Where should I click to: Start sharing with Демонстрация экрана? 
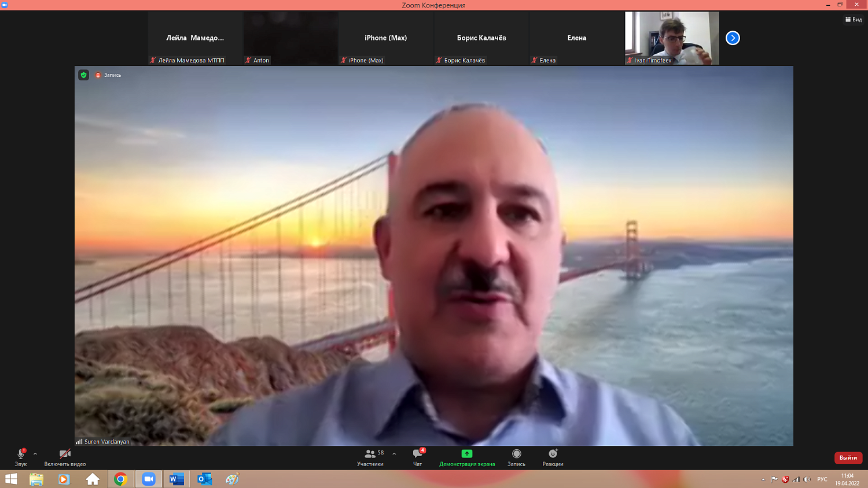pos(466,457)
